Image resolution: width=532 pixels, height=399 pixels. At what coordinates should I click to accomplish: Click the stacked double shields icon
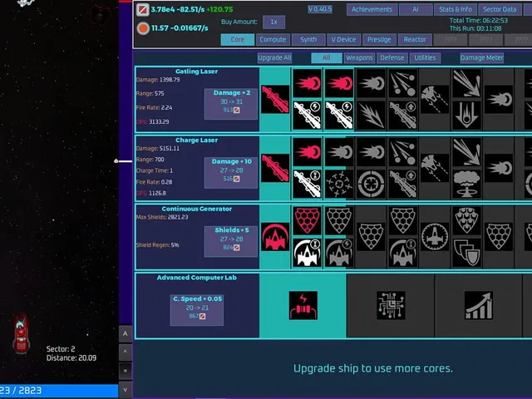tap(466, 253)
